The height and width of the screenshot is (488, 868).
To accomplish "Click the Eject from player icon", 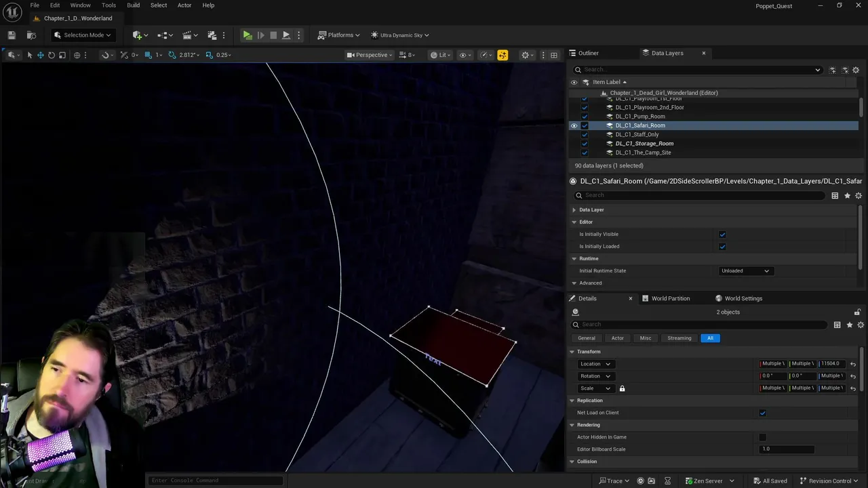I will click(286, 35).
